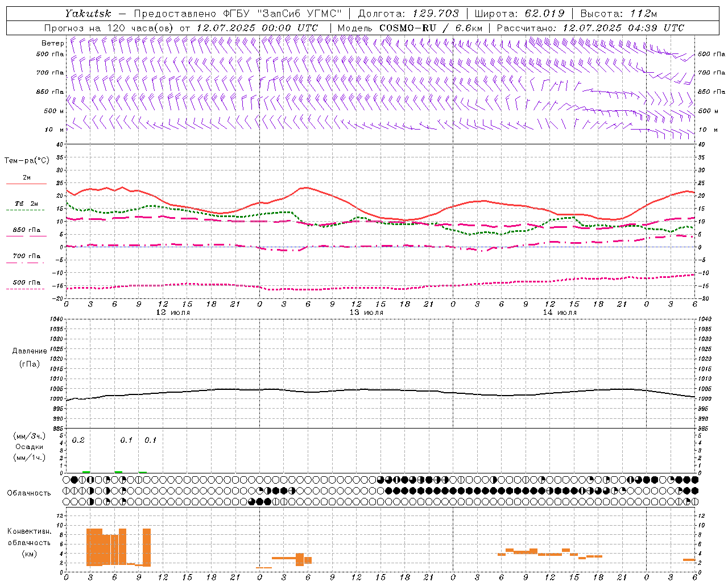Click the (км) unit in convective cloud label
Screen dimensions: 728x582
pyautogui.click(x=30, y=554)
